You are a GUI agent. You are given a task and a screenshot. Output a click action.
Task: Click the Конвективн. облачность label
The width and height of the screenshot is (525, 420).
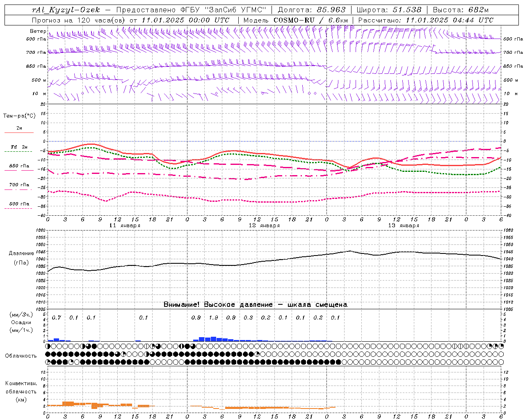pyautogui.click(x=21, y=391)
